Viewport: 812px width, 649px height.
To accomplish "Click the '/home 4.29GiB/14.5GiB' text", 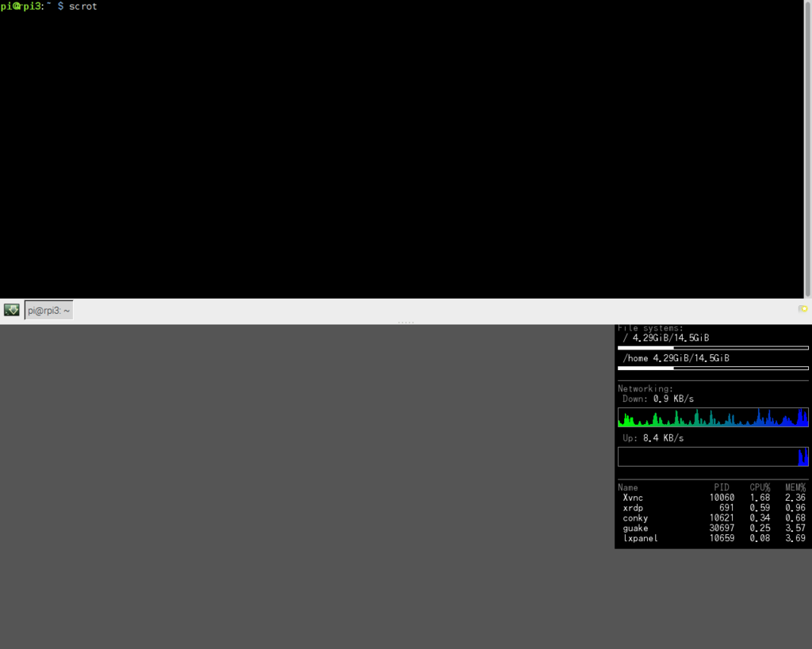I will tap(676, 358).
